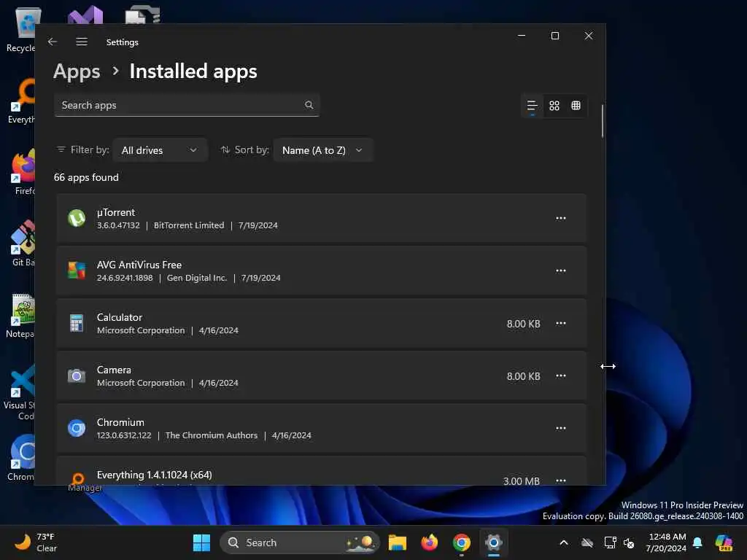747x560 pixels.
Task: Click the '66 apps found' text
Action: [86, 177]
